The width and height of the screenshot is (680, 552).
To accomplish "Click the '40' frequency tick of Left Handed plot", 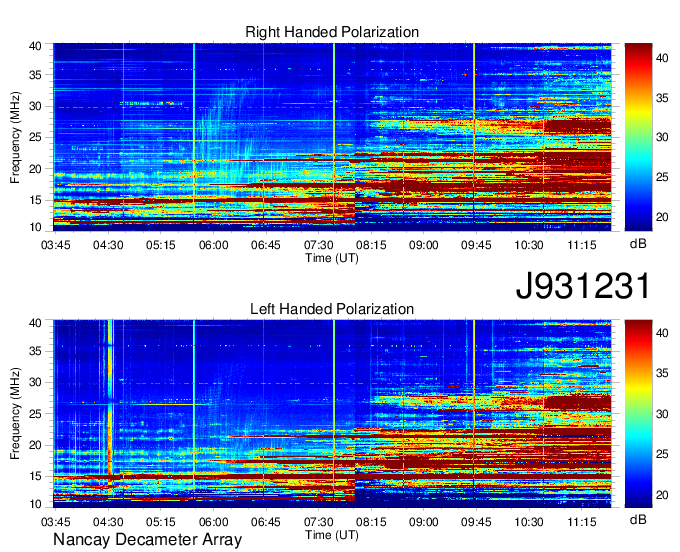I will (x=35, y=323).
